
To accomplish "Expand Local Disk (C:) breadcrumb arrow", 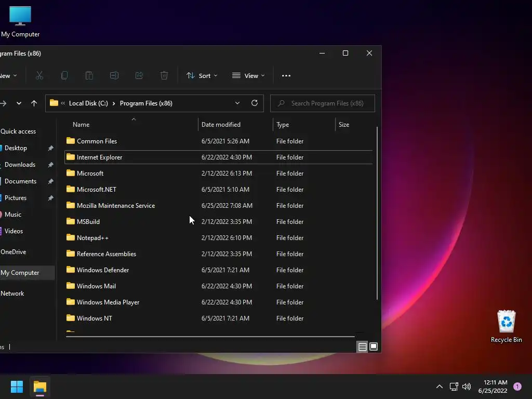I will [x=114, y=103].
